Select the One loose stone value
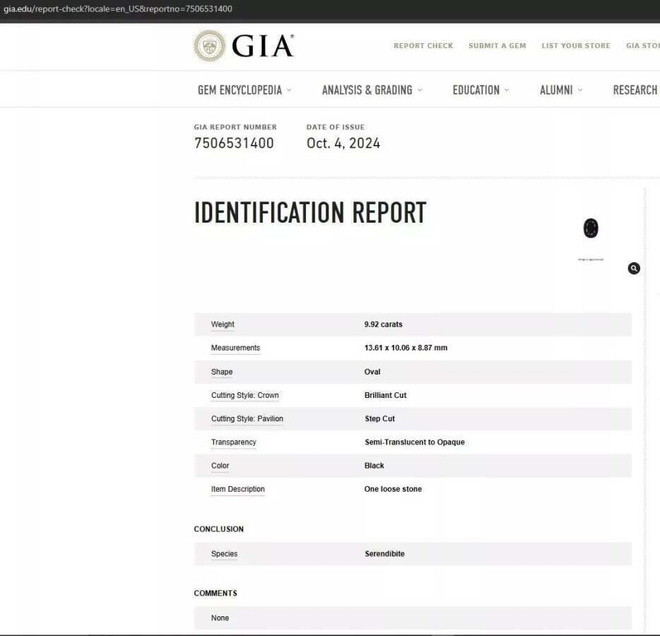 click(x=393, y=489)
